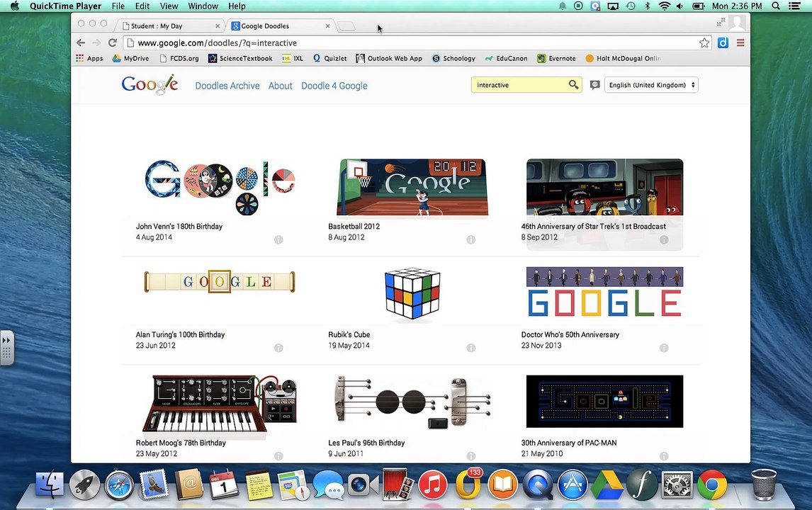Open Apps shortcut in bookmarks bar
Screen dimensions: 812x510
[x=89, y=59]
